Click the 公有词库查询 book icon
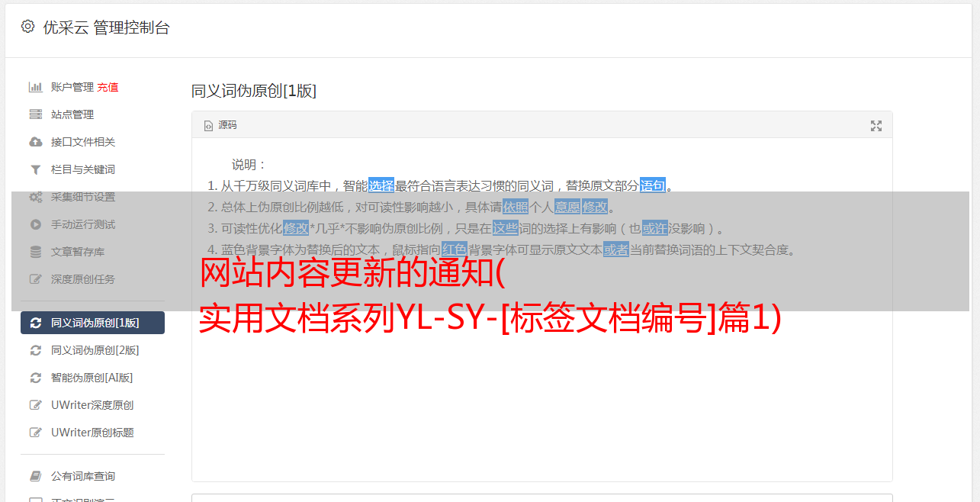 (35, 476)
